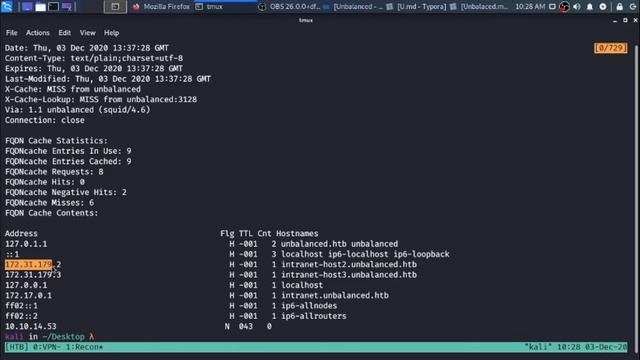Open the Help menu
640x360 pixels.
pyautogui.click(x=111, y=33)
